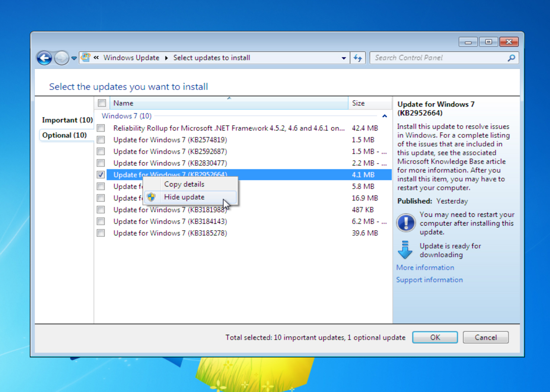550x392 pixels.
Task: Click Windows Update in the breadcrumb
Action: tap(131, 58)
